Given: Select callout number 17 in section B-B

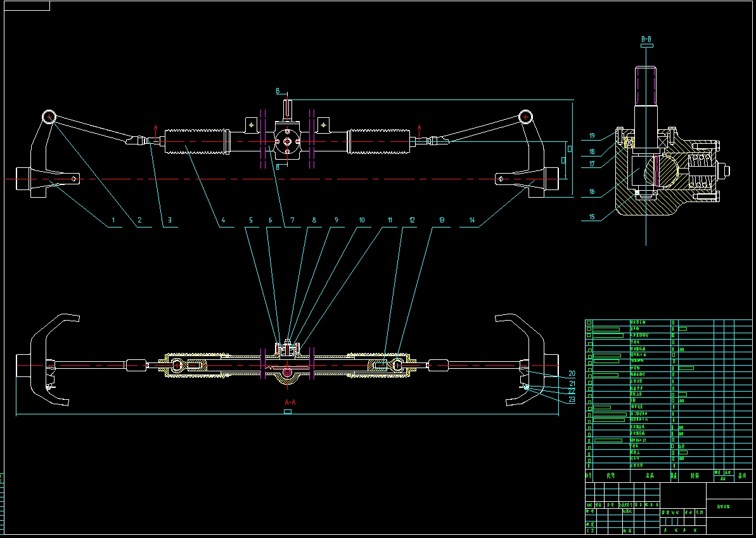Looking at the screenshot, I should point(592,164).
